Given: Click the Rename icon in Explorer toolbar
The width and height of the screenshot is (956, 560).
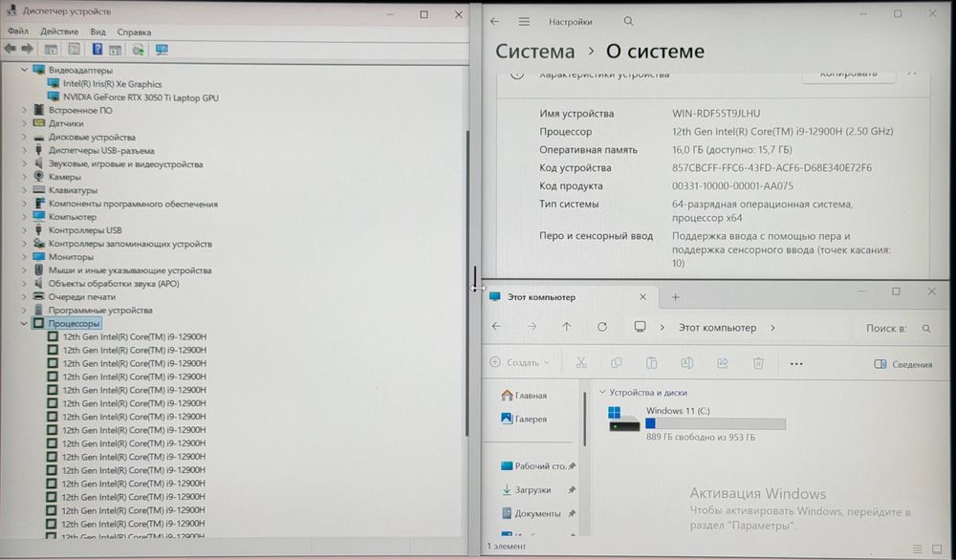Looking at the screenshot, I should 687,363.
